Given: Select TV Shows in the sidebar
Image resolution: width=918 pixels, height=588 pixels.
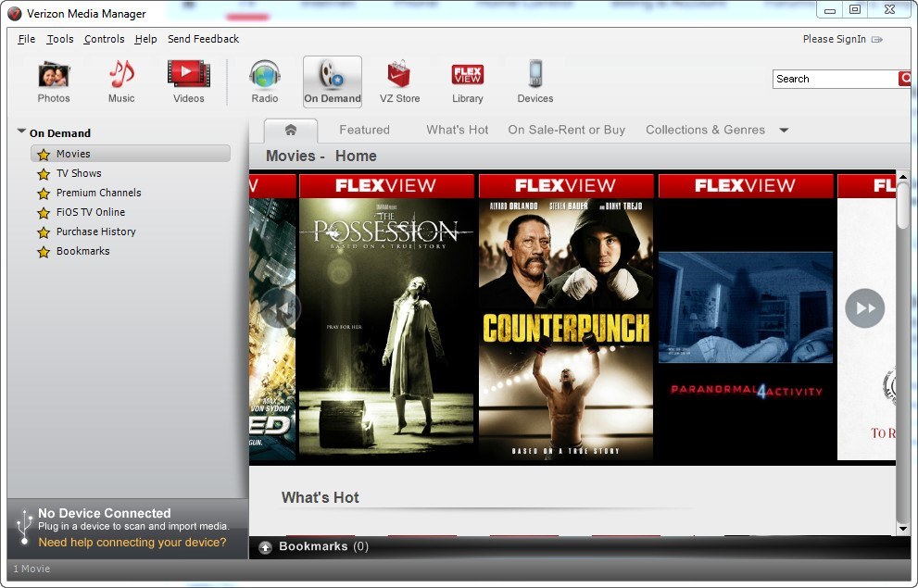Looking at the screenshot, I should pyautogui.click(x=81, y=173).
